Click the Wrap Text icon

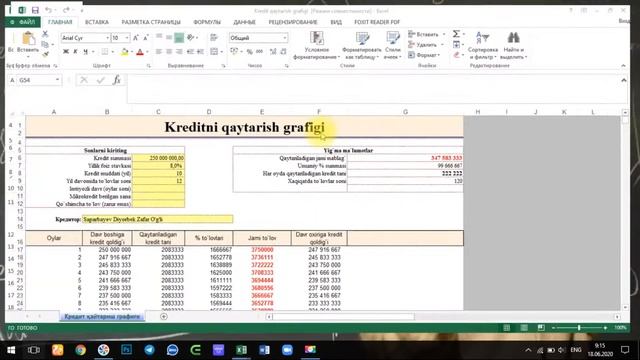[x=213, y=38]
